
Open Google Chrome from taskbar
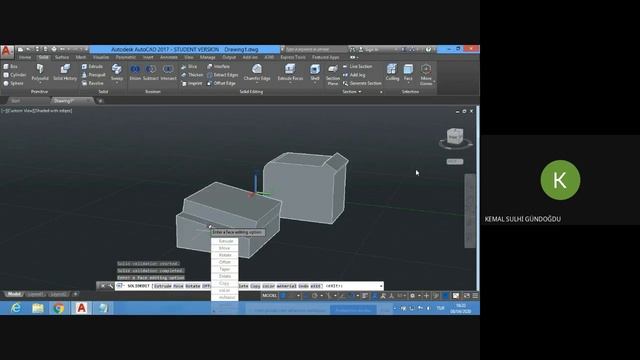[59, 308]
